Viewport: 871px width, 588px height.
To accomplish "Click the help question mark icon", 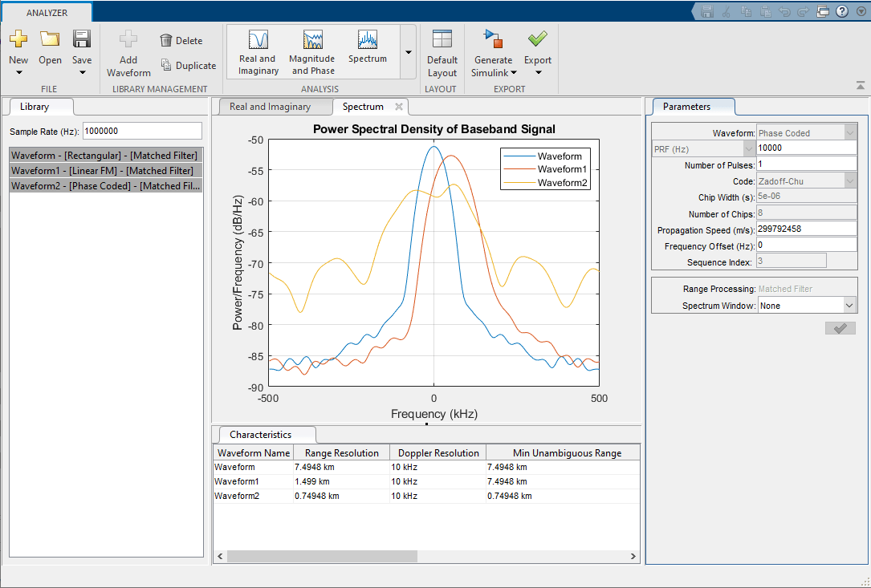I will click(841, 10).
